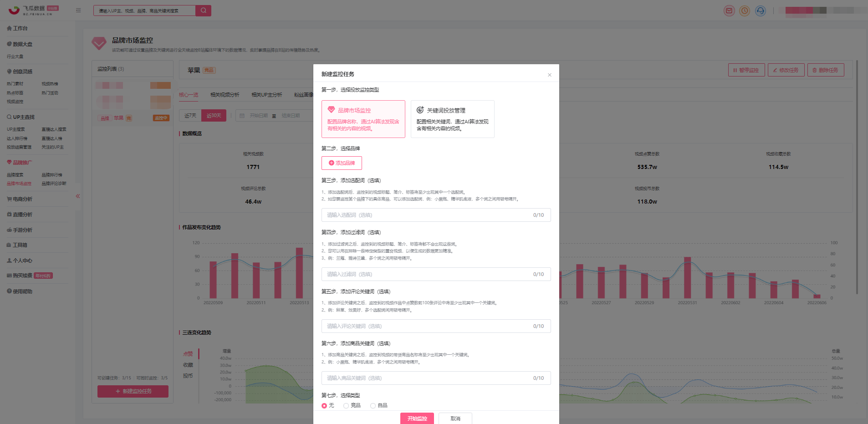Focus the 请输入选配词 input field
The height and width of the screenshot is (424, 868).
coord(436,215)
